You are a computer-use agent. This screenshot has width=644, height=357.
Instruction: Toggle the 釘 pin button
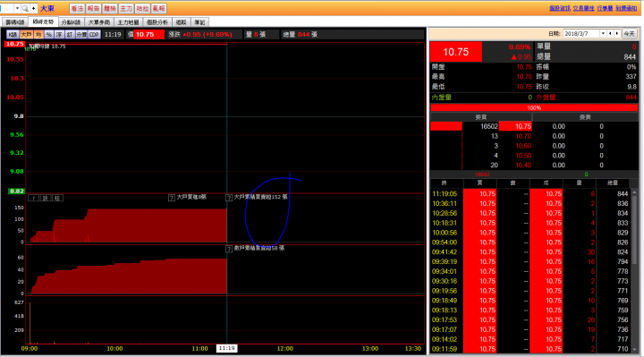tap(70, 35)
